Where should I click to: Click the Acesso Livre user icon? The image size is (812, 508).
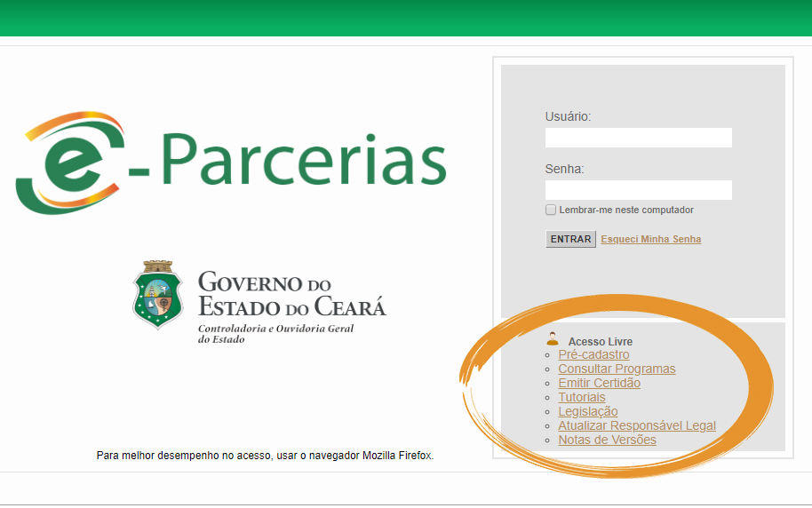point(553,339)
